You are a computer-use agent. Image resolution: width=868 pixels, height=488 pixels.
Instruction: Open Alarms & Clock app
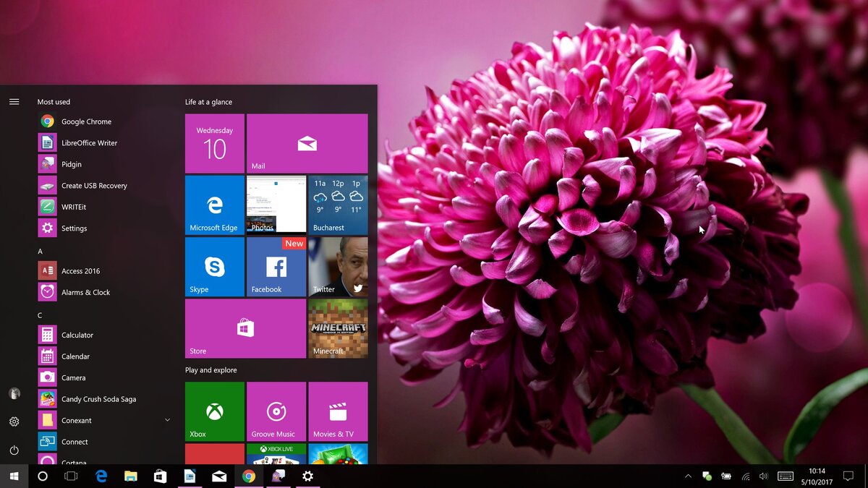click(105, 292)
